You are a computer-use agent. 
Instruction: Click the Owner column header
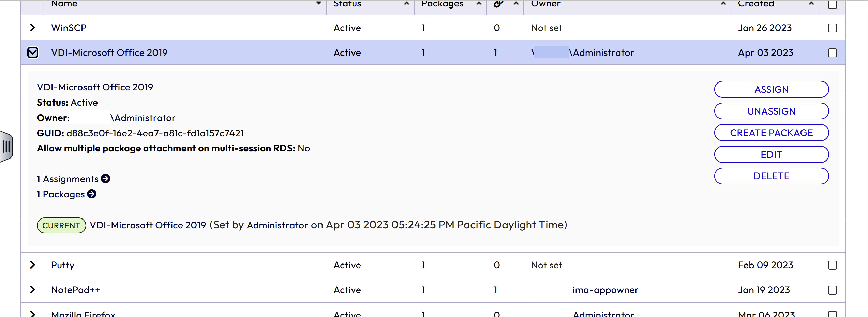(x=545, y=4)
